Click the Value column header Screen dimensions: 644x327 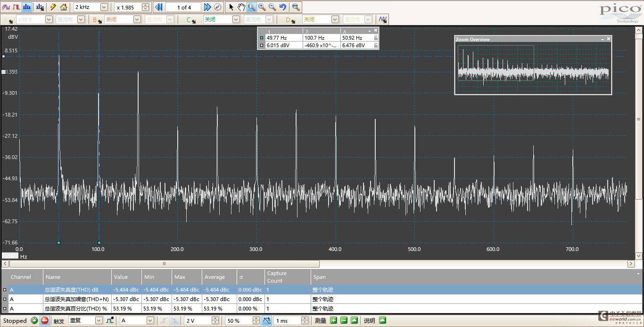click(127, 277)
